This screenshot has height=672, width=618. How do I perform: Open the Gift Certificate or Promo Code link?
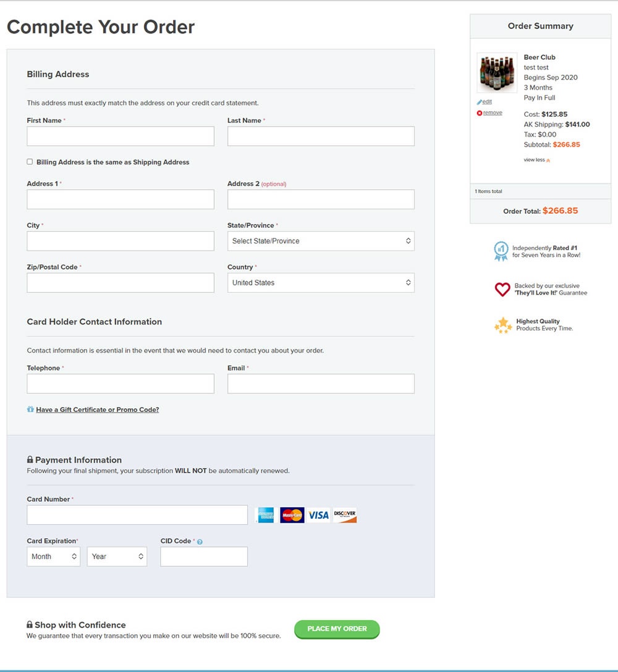[x=97, y=409]
